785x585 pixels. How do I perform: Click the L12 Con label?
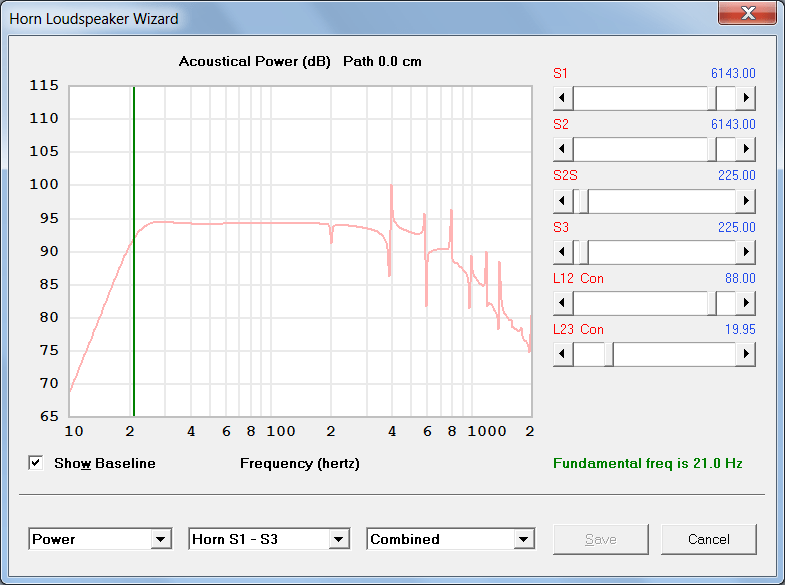click(x=578, y=278)
